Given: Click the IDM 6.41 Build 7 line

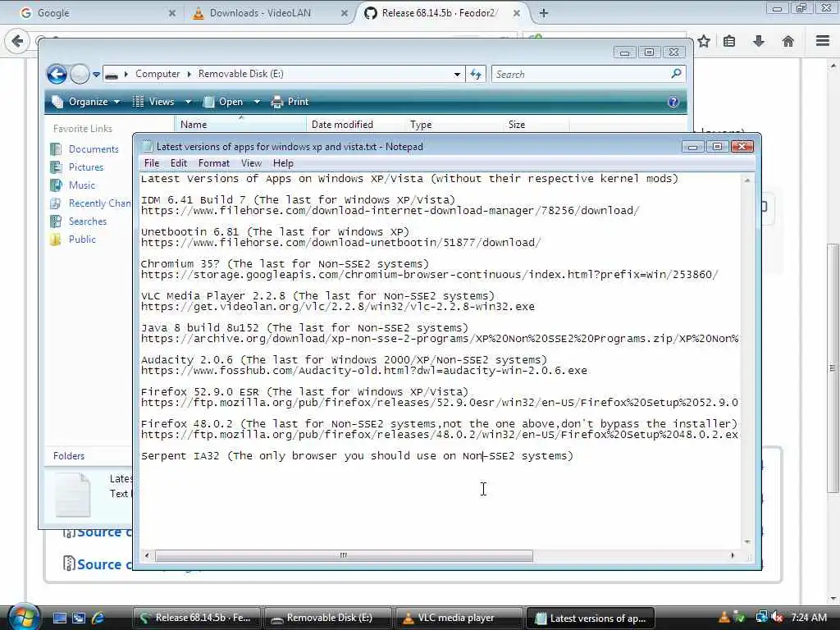Looking at the screenshot, I should pos(298,200).
